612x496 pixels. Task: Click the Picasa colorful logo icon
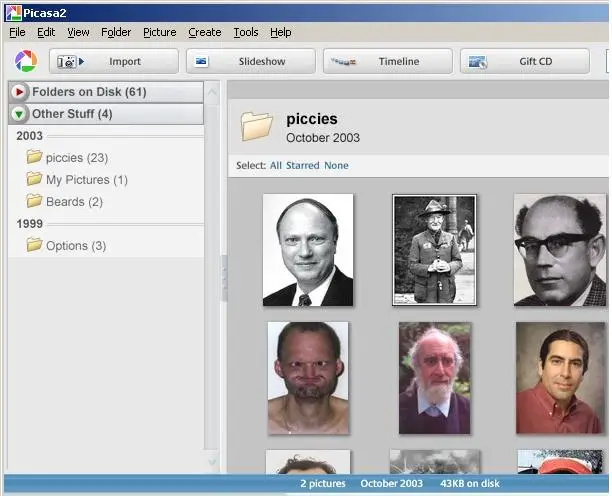point(26,61)
